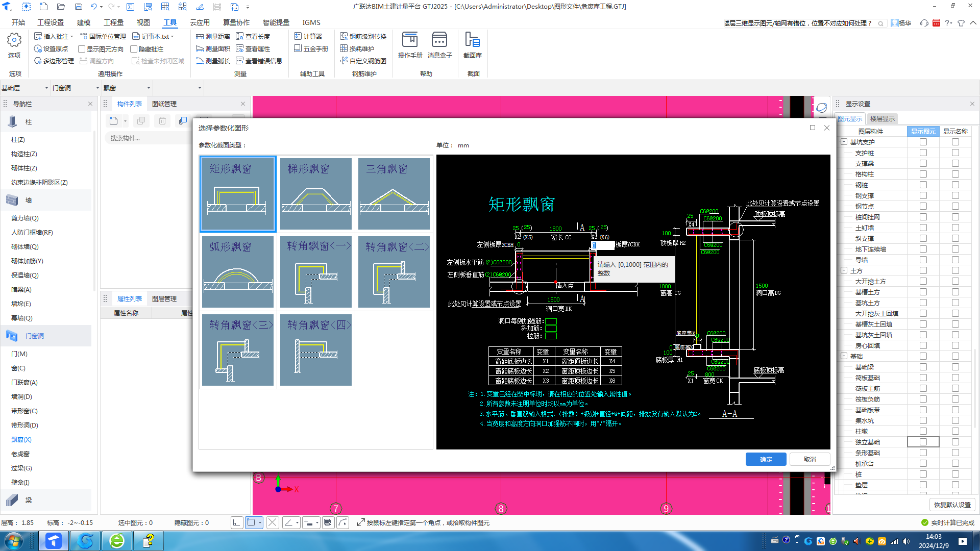The image size is (980, 551).
Task: Check 显示图元 box for 筏板基础
Action: 923,378
